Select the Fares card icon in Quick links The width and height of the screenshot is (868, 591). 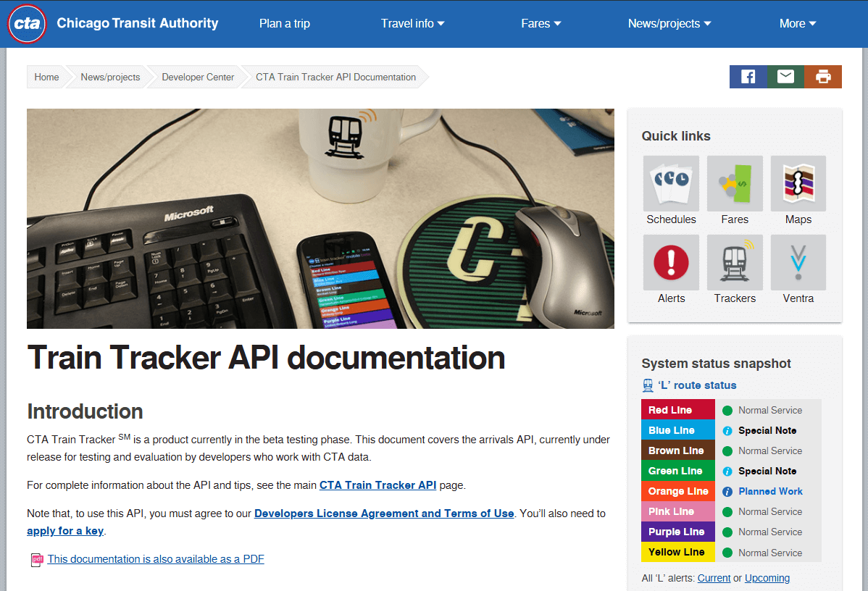pos(734,183)
